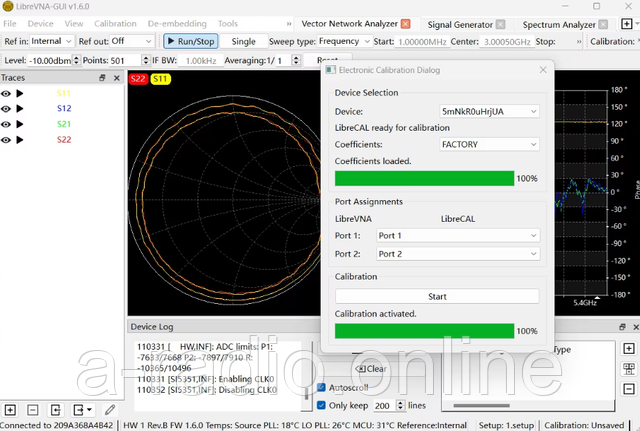The height and width of the screenshot is (431, 640).
Task: Show more menu items chevron
Action: click(x=289, y=24)
